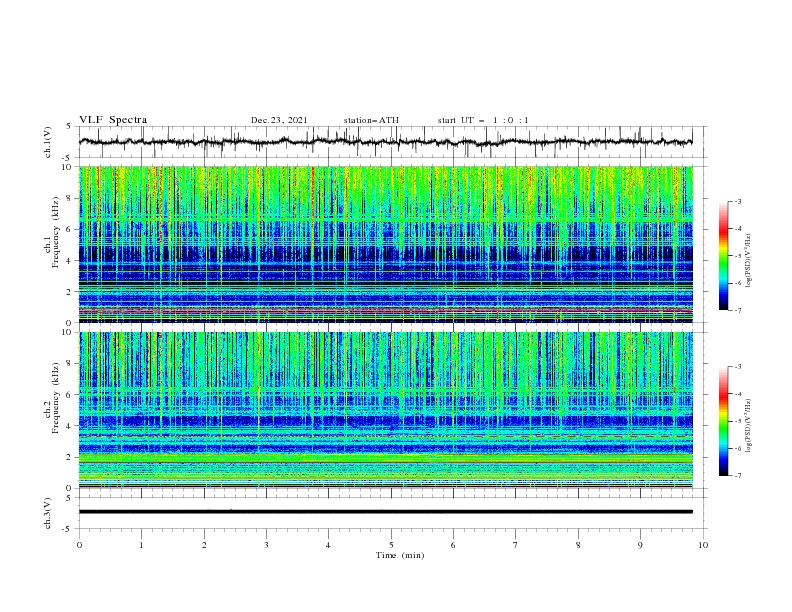Click the 'Dec.23, 2021' date label
This screenshot has width=792, height=612.
279,120
